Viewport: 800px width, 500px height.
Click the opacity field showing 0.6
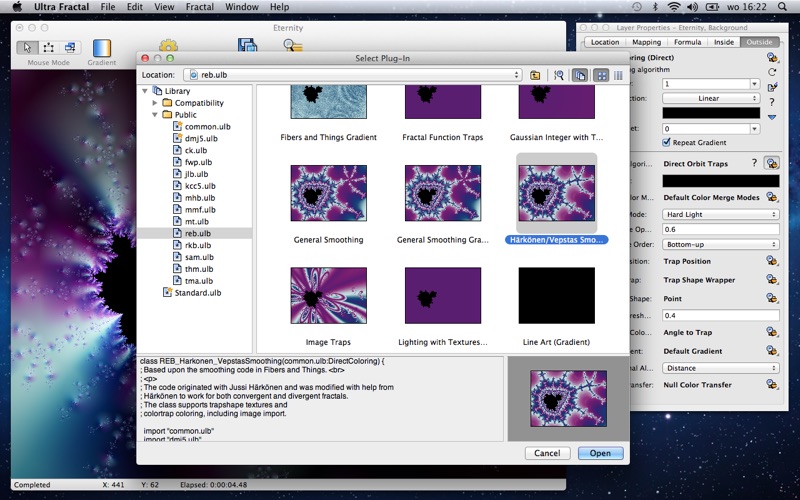click(720, 230)
